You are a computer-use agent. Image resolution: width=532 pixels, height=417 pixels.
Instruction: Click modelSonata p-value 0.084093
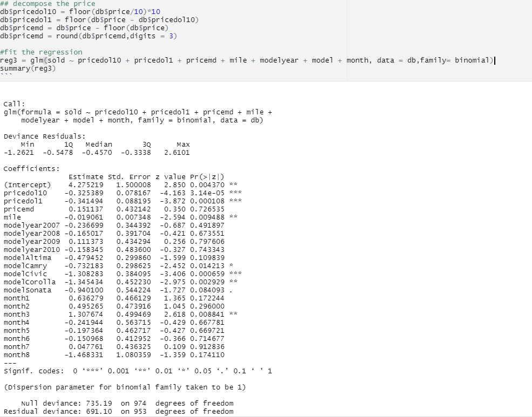tap(207, 290)
